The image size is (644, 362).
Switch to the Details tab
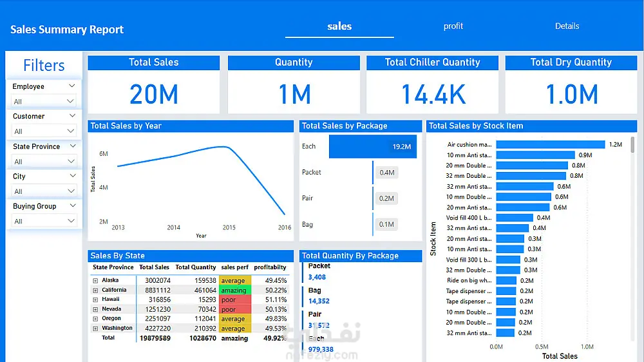pyautogui.click(x=567, y=26)
